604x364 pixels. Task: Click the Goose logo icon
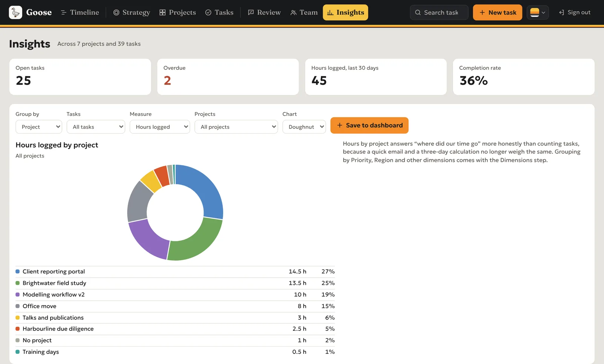15,12
